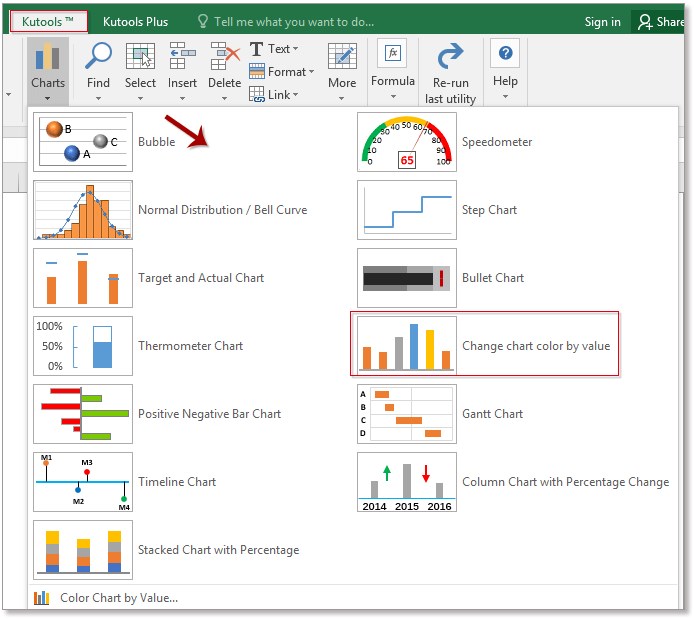Open the Select tool icon
Image resolution: width=694 pixels, height=619 pixels.
pyautogui.click(x=140, y=56)
